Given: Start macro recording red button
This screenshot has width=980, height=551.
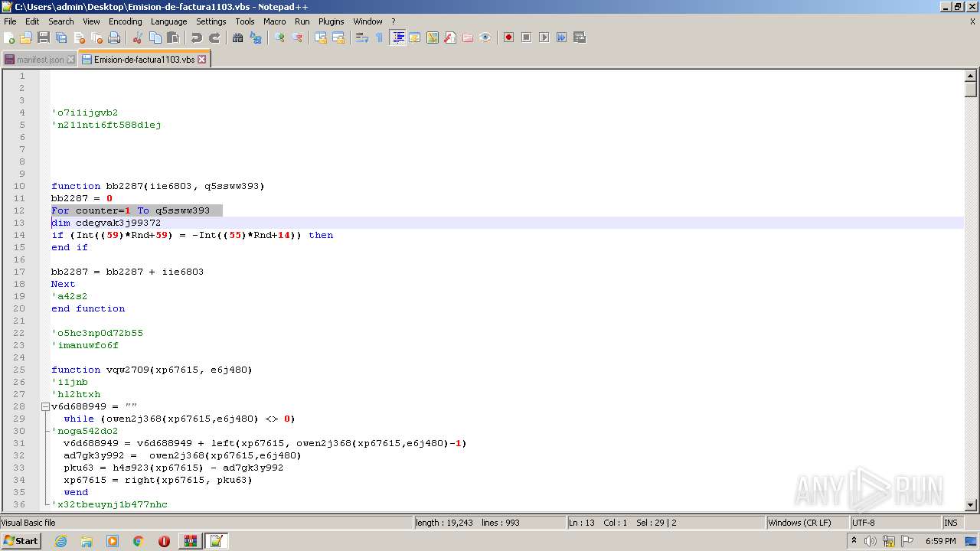Looking at the screenshot, I should (x=509, y=37).
